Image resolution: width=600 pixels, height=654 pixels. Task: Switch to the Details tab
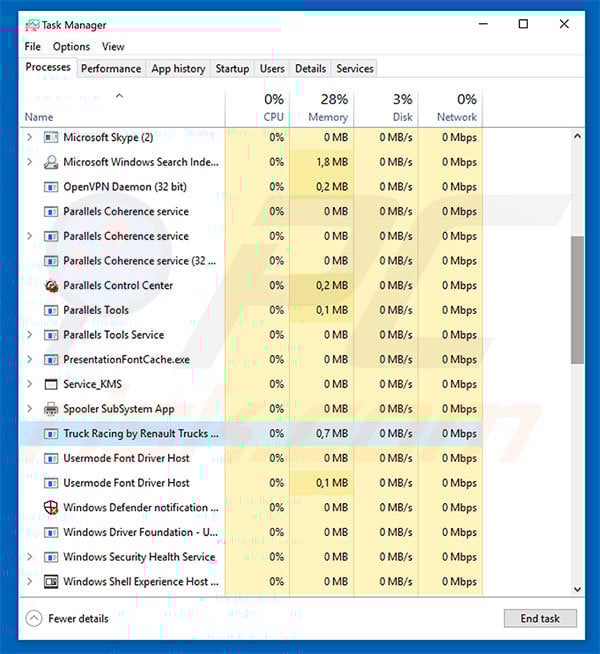pyautogui.click(x=311, y=68)
